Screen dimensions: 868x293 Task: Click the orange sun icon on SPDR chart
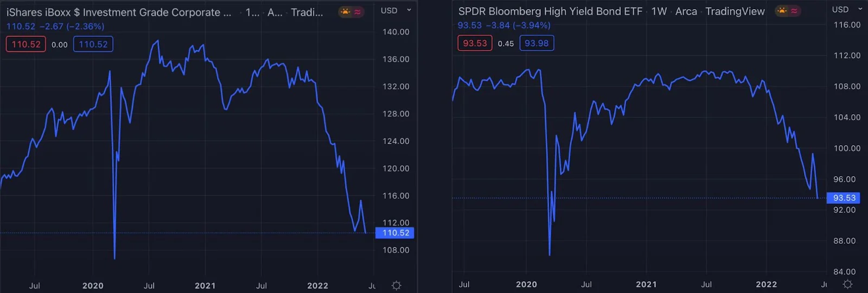(x=782, y=10)
